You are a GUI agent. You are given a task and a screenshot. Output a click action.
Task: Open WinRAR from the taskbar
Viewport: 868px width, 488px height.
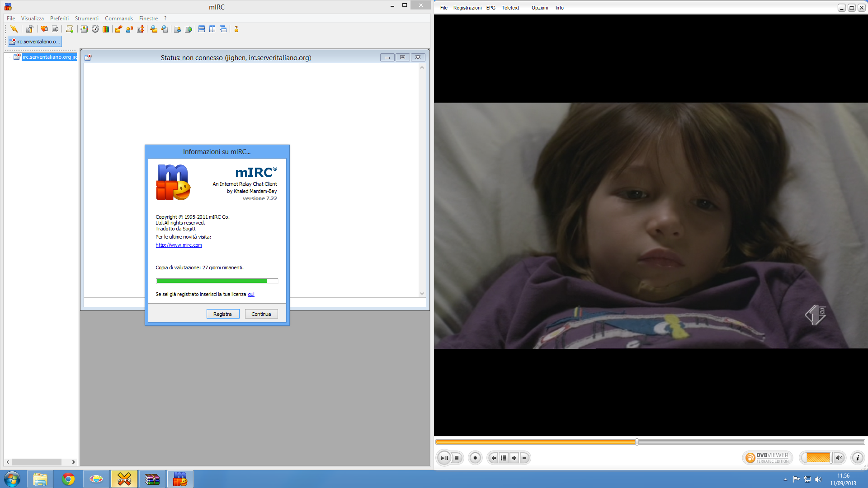coord(152,479)
